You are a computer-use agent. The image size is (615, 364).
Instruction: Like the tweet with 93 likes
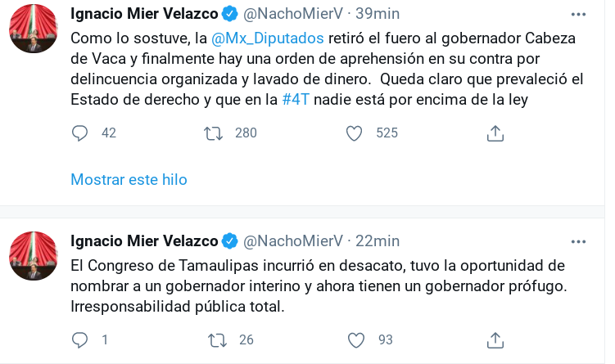click(x=355, y=339)
